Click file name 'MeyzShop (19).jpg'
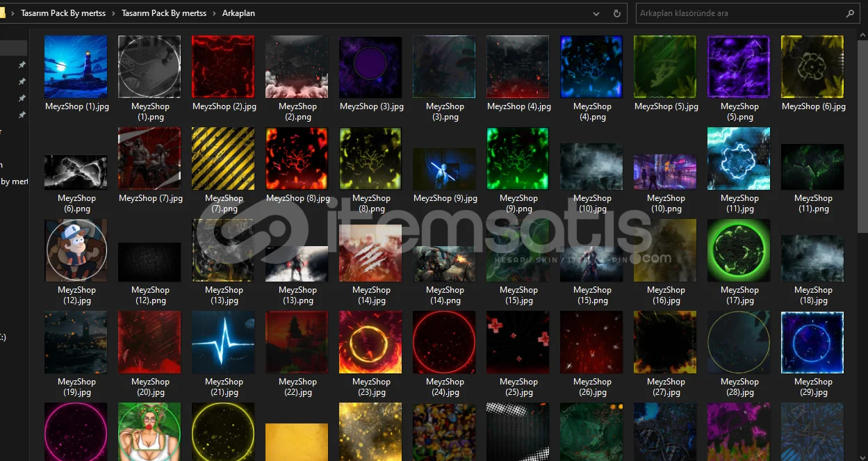868x461 pixels. (76, 387)
